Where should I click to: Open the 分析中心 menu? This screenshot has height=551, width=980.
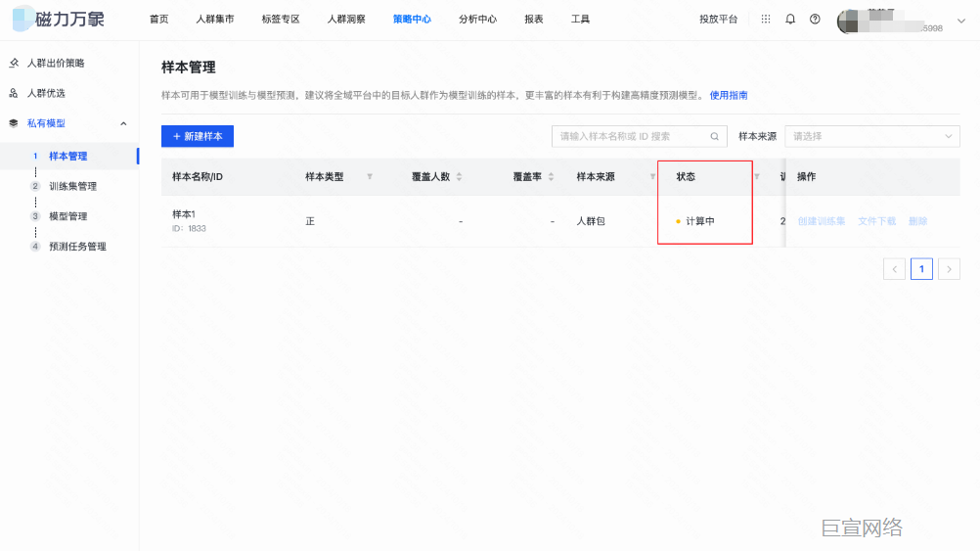[477, 19]
